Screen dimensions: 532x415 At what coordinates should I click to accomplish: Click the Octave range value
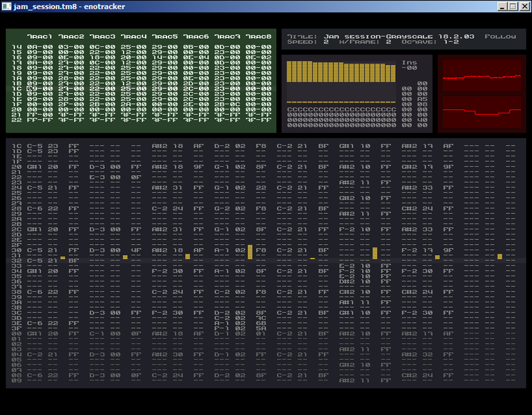452,42
